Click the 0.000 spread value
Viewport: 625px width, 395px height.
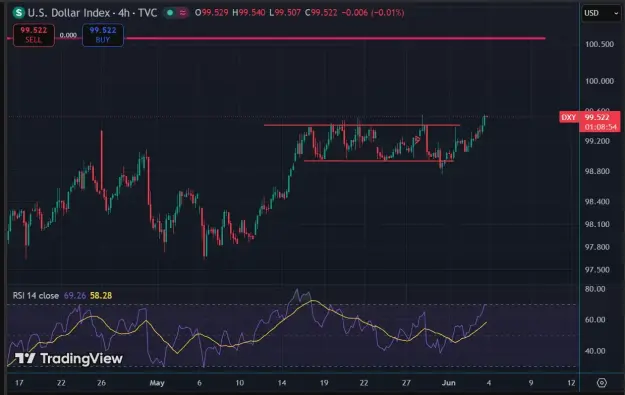[x=68, y=35]
